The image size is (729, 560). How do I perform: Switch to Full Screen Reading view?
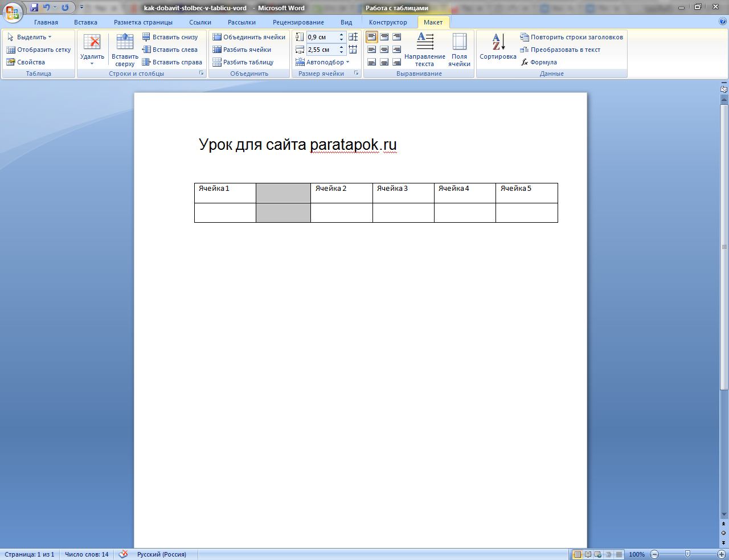tap(588, 554)
